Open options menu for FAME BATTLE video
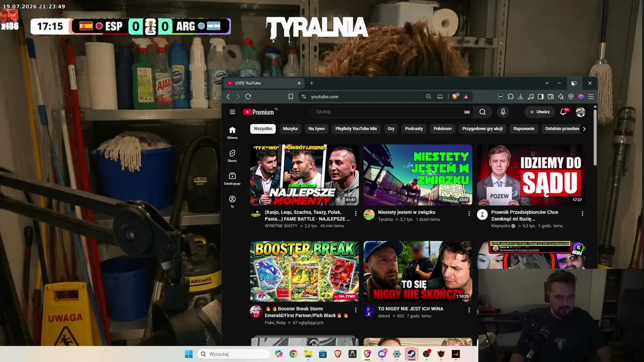644x362 pixels. coord(356,214)
